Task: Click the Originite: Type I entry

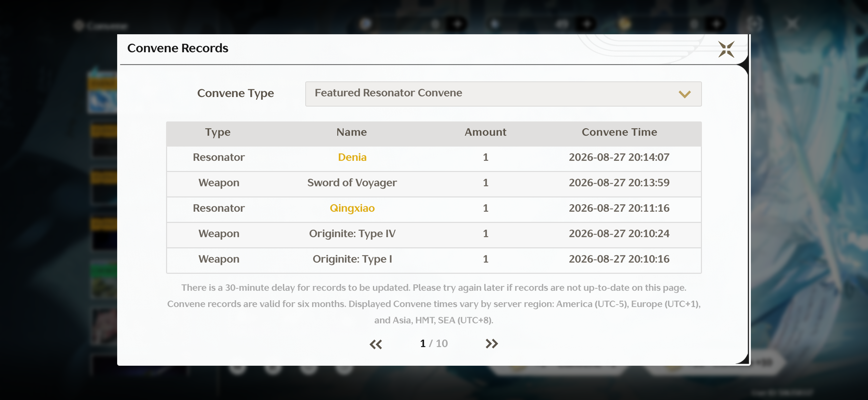Action: [x=352, y=259]
